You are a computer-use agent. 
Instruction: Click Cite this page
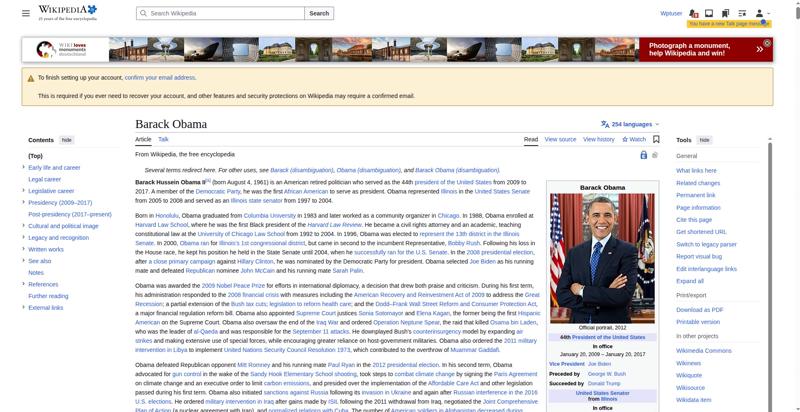[x=694, y=220]
